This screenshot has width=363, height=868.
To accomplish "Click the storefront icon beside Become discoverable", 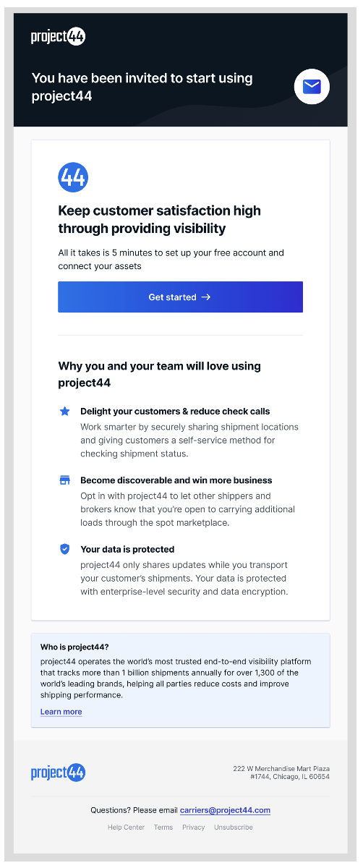I will coord(64,480).
